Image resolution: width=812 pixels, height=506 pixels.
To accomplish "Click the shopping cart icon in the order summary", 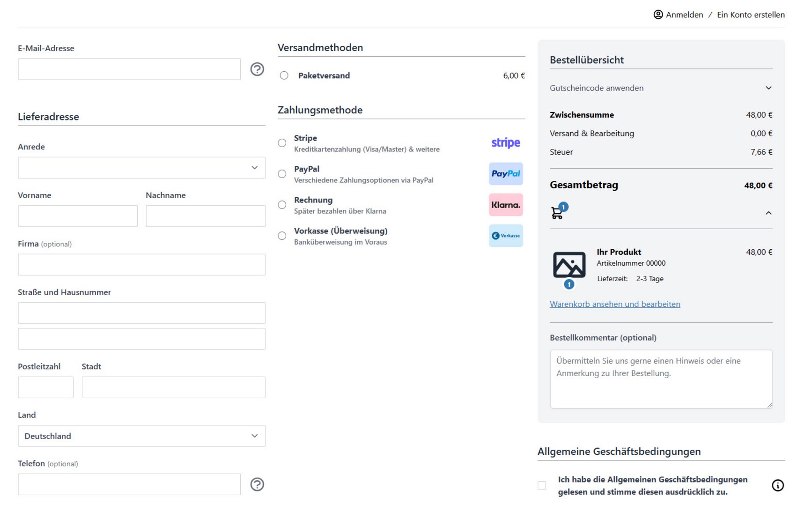I will 557,213.
